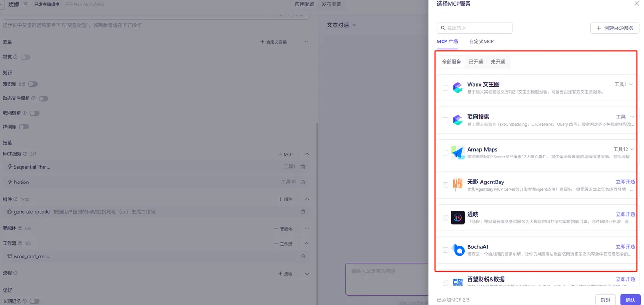The height and width of the screenshot is (305, 644).
Task: Check the 联网搜索 MCP service checkbox
Action: 445,120
